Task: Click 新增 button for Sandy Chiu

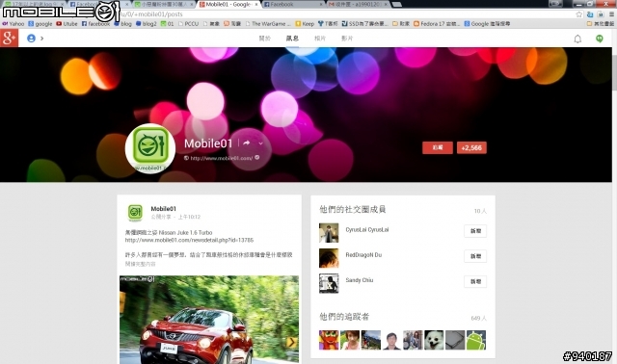Action: tap(475, 281)
